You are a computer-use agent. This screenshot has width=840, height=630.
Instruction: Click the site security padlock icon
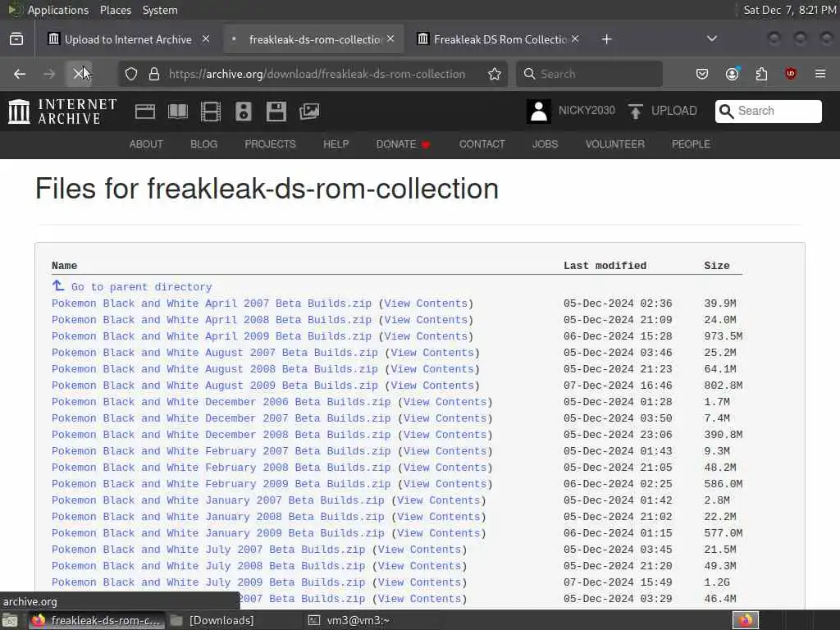[154, 74]
